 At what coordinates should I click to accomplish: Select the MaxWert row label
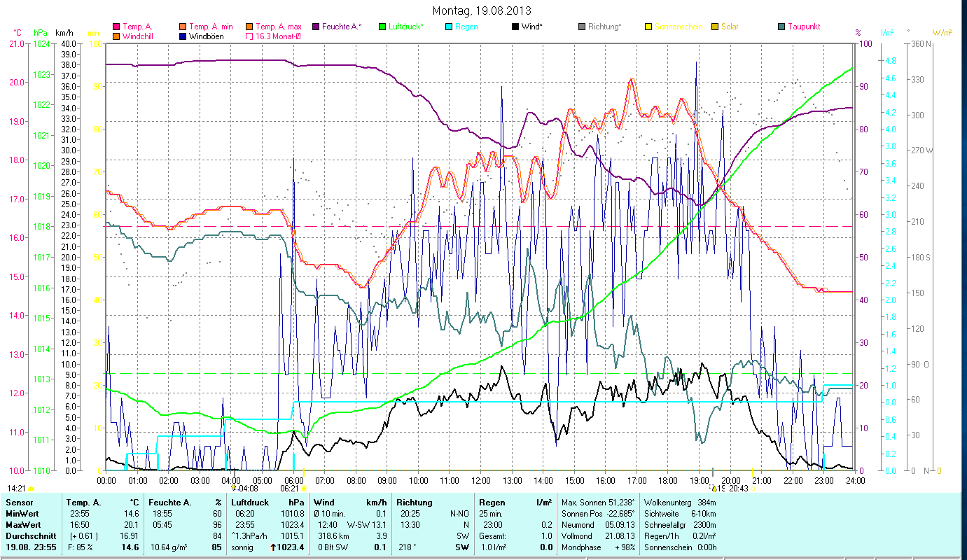pos(24,525)
